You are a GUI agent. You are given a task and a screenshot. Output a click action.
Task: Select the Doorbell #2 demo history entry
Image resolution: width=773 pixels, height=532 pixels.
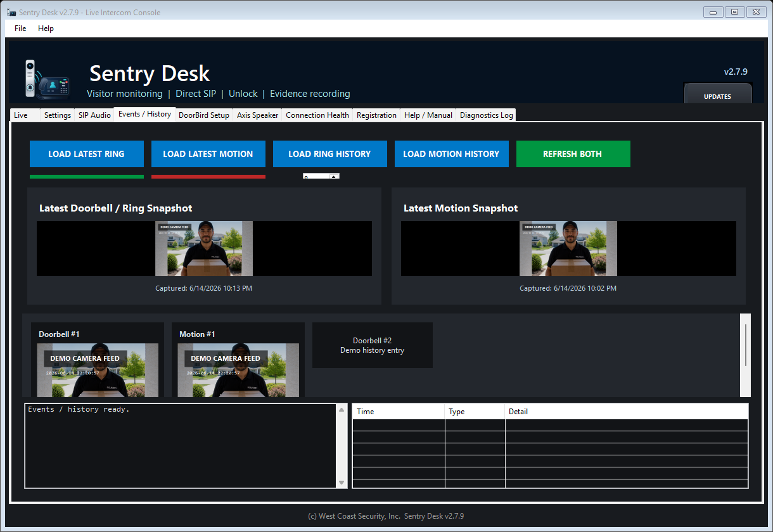tap(373, 345)
